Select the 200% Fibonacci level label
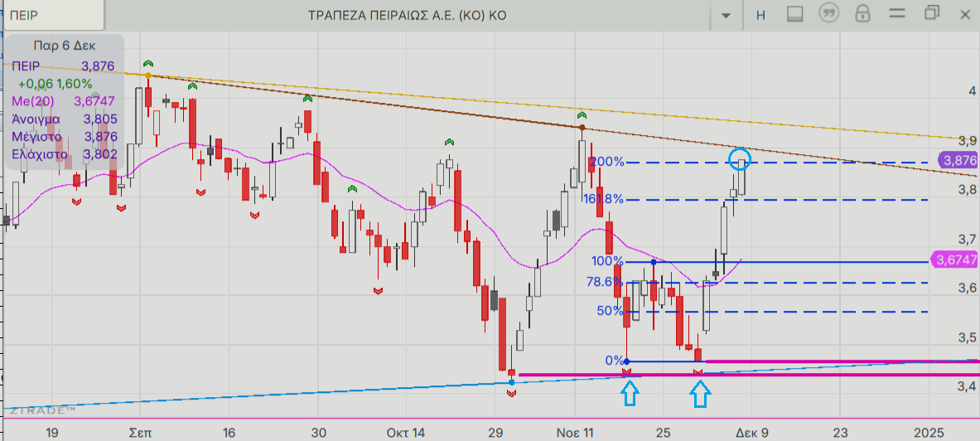The width and height of the screenshot is (980, 441). pyautogui.click(x=607, y=162)
